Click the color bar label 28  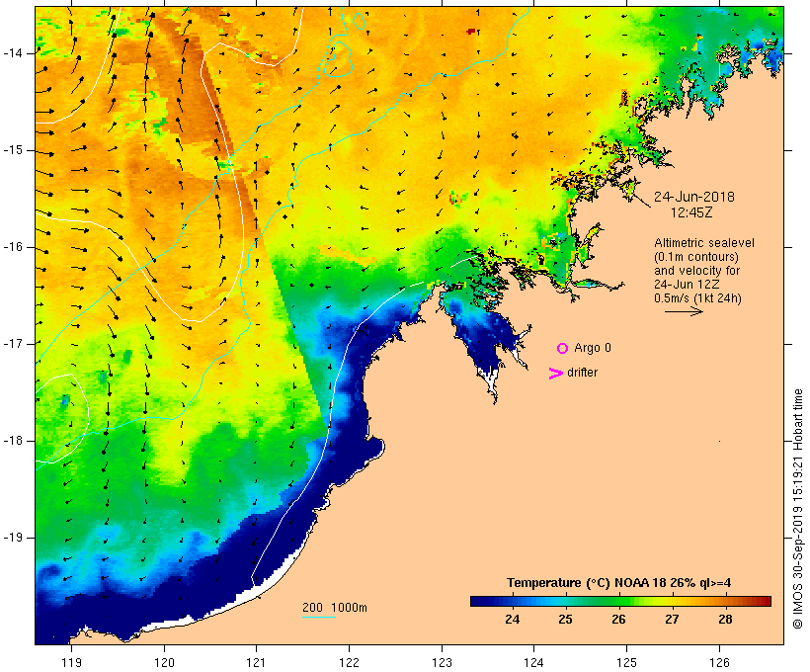725,620
